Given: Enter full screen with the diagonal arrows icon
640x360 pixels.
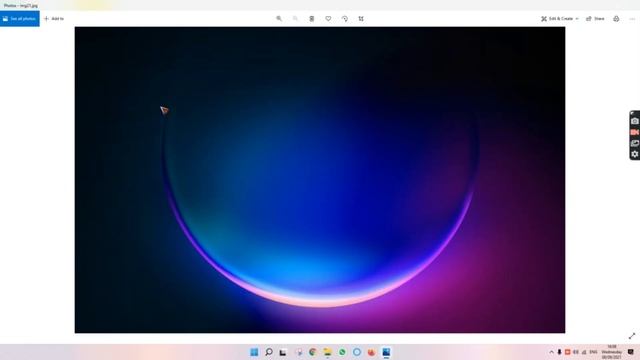Looking at the screenshot, I should pos(632,336).
